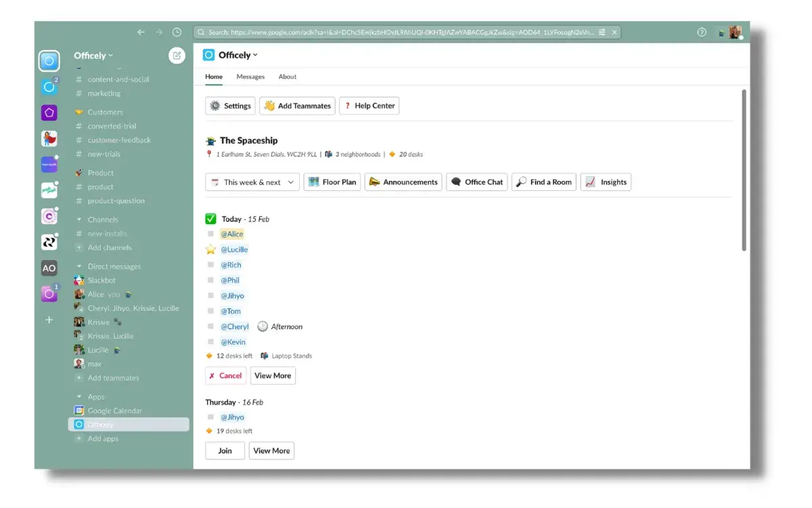Screen dimensions: 812x508
Task: Click the compose new message icon
Action: tap(177, 56)
